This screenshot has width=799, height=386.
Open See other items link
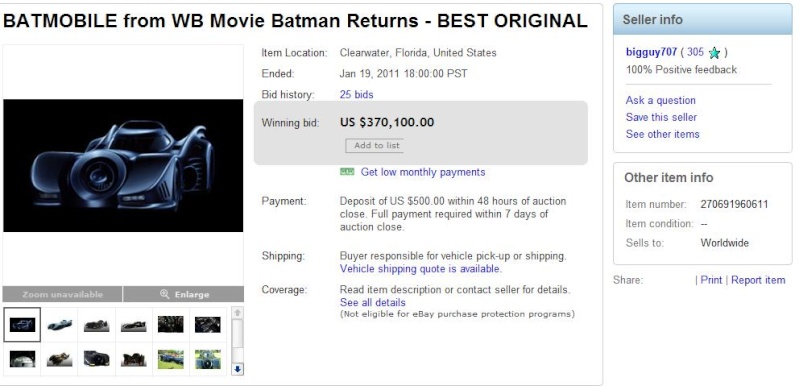click(x=662, y=134)
